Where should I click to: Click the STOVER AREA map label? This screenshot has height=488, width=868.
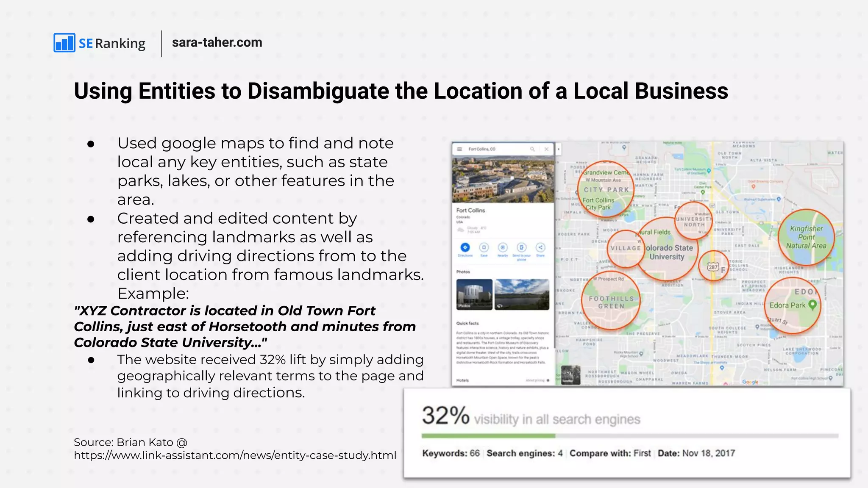click(729, 312)
